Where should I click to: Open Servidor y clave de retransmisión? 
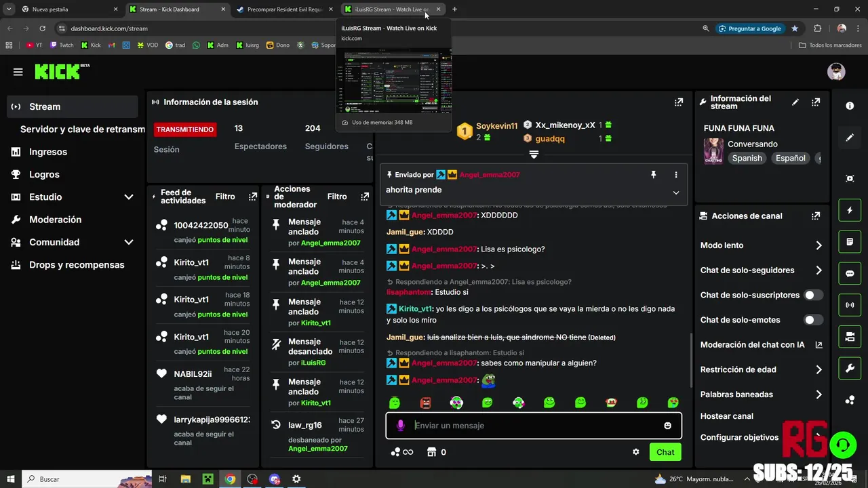click(82, 129)
